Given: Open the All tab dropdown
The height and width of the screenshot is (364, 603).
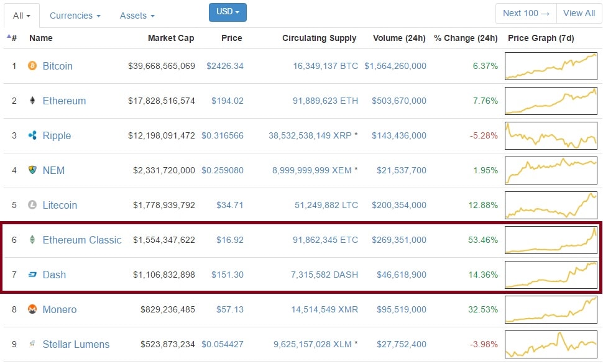Looking at the screenshot, I should point(22,16).
